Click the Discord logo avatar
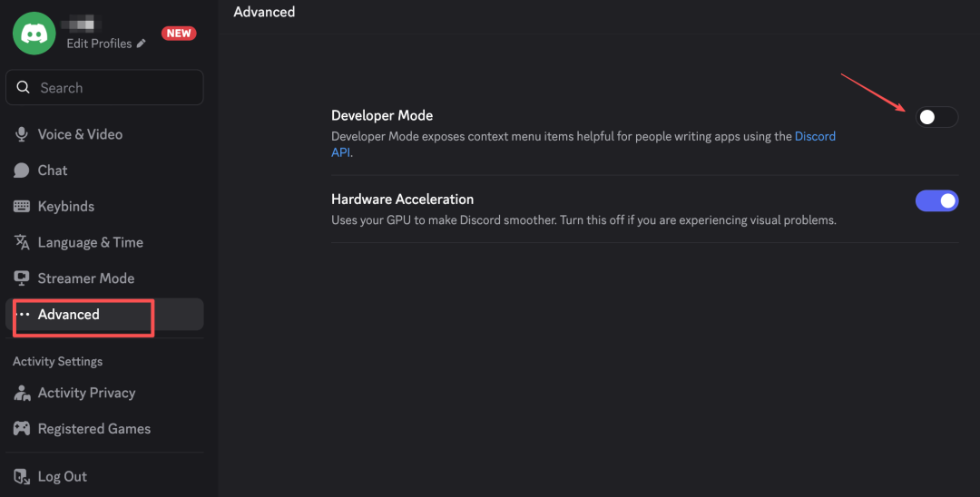The width and height of the screenshot is (980, 497). (x=34, y=33)
